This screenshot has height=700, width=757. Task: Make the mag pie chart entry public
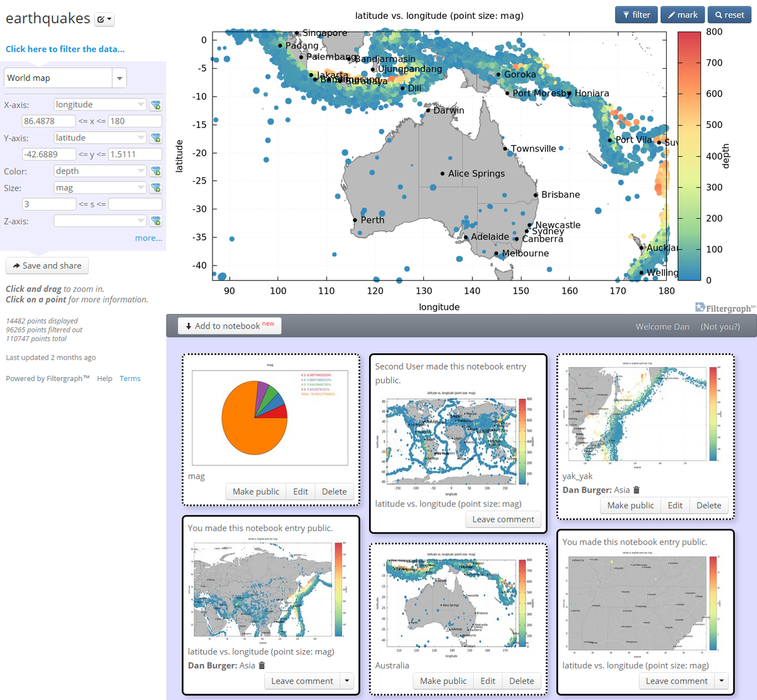255,492
